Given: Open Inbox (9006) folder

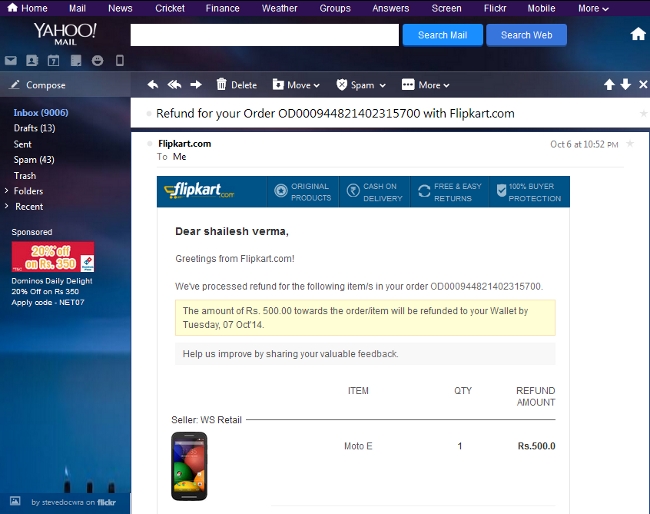Looking at the screenshot, I should pyautogui.click(x=41, y=112).
